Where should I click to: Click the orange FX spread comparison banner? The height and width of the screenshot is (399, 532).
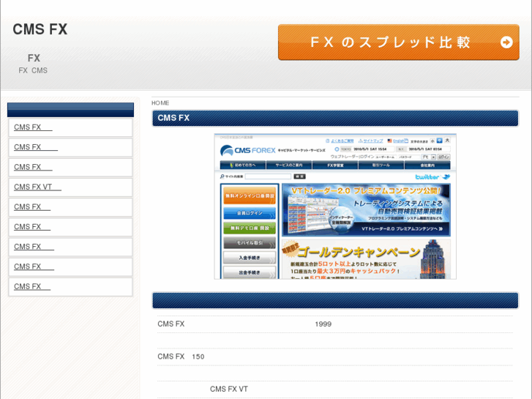[398, 42]
